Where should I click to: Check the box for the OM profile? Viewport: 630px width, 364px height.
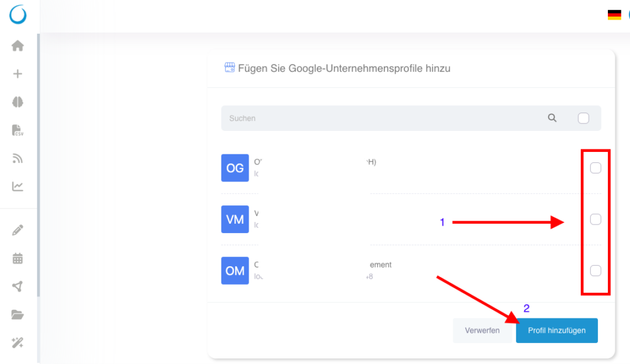(x=596, y=271)
